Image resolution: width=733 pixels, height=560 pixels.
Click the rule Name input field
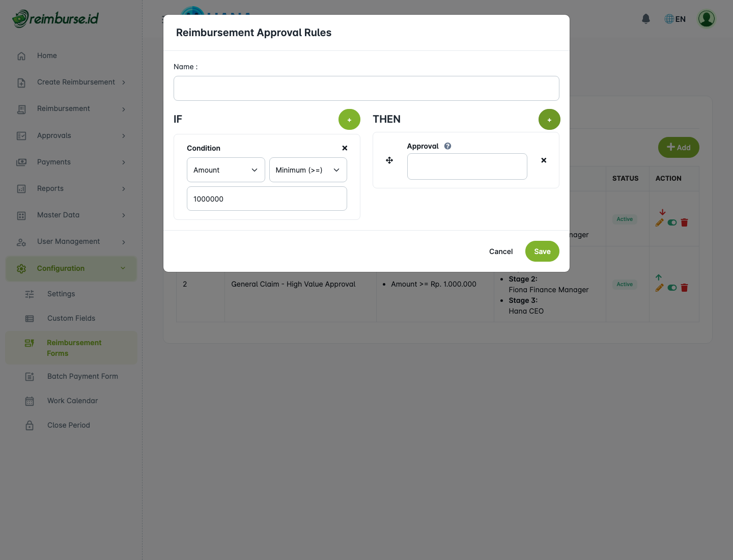[x=366, y=89]
